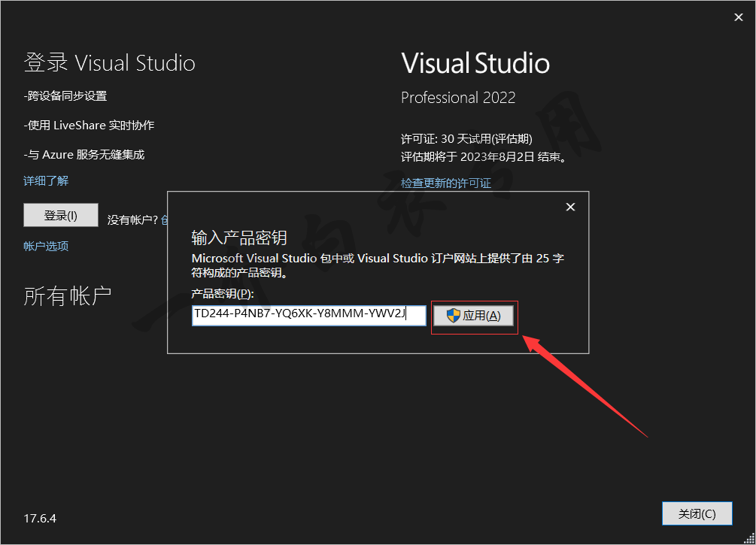Click the version number 17.6.4

[40, 519]
